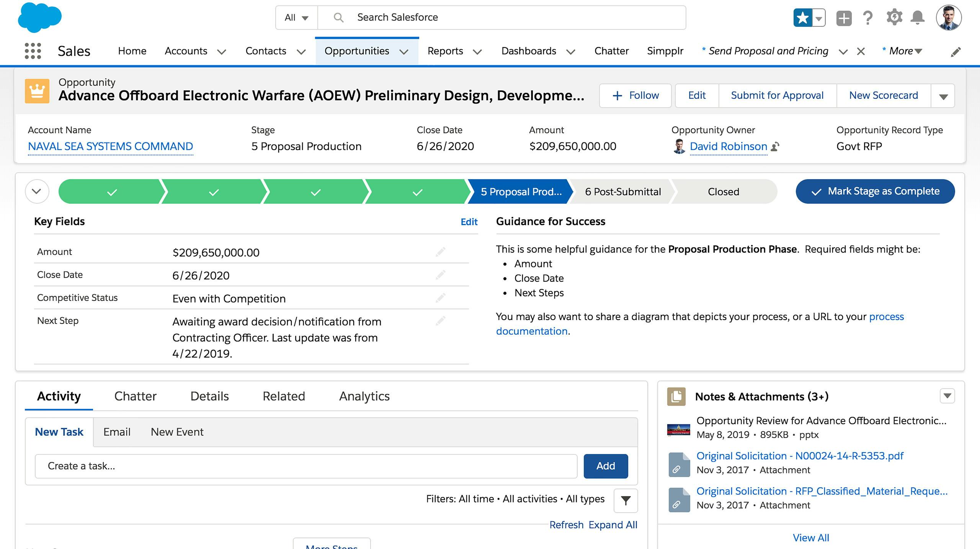
Task: Click the Follow button
Action: [x=635, y=96]
